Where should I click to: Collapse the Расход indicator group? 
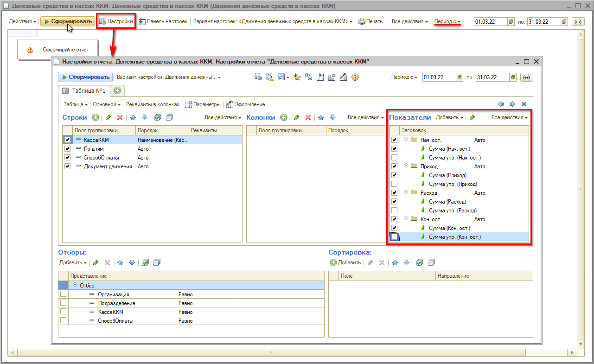coord(406,192)
